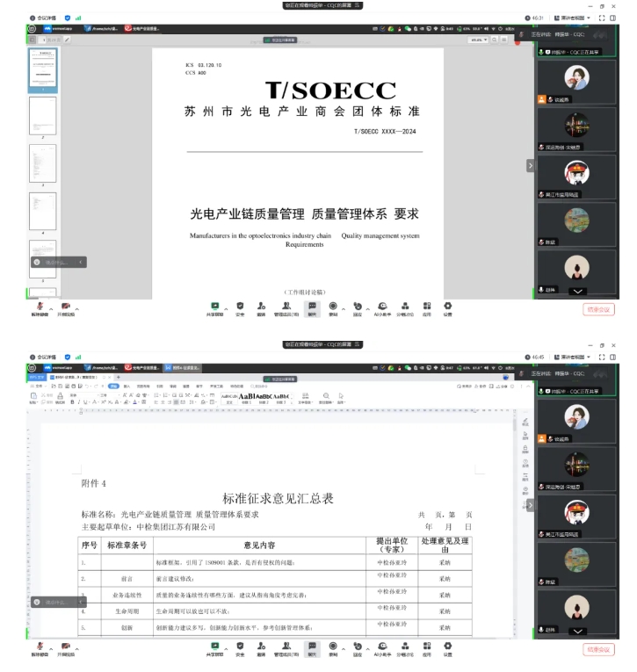
Task: Open apps grid icon in upper meeting toolbar
Action: pyautogui.click(x=427, y=306)
